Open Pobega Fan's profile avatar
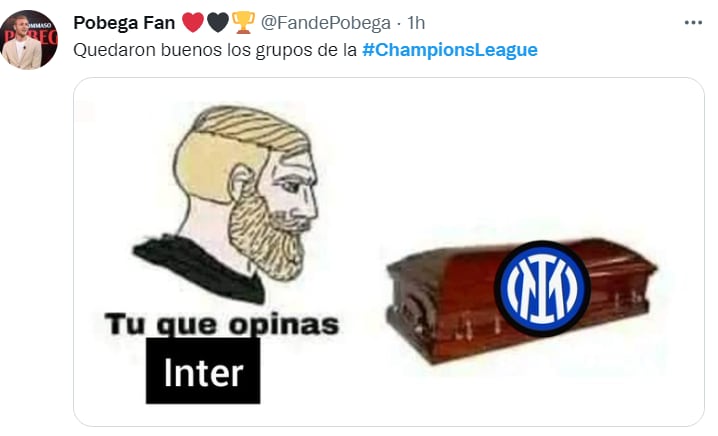718x436 pixels. 29,40
